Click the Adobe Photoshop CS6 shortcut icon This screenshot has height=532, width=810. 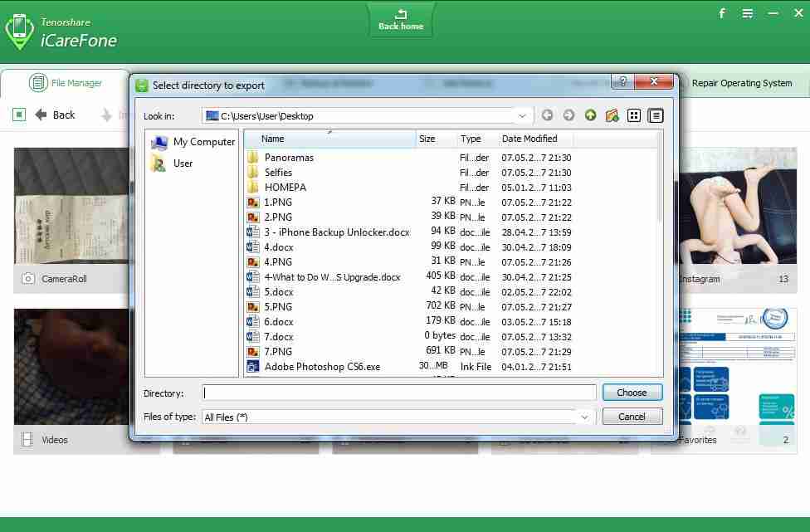click(252, 367)
